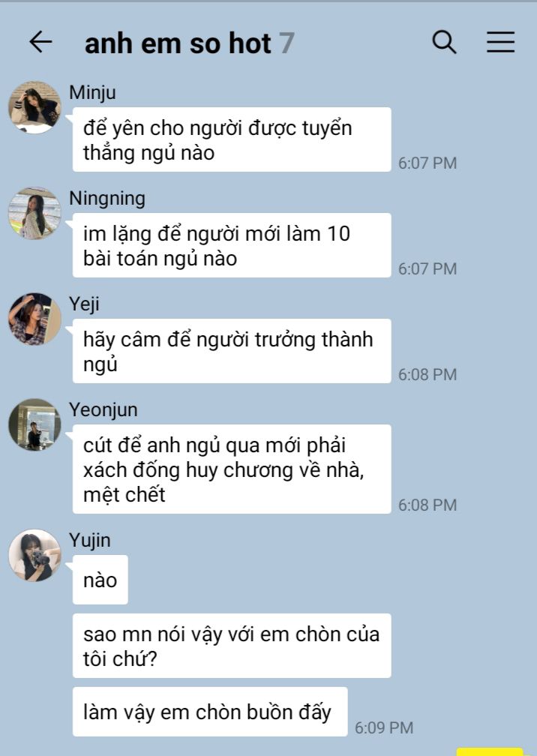Tap the chat title anh em so hot
537x756 pixels.
(178, 43)
